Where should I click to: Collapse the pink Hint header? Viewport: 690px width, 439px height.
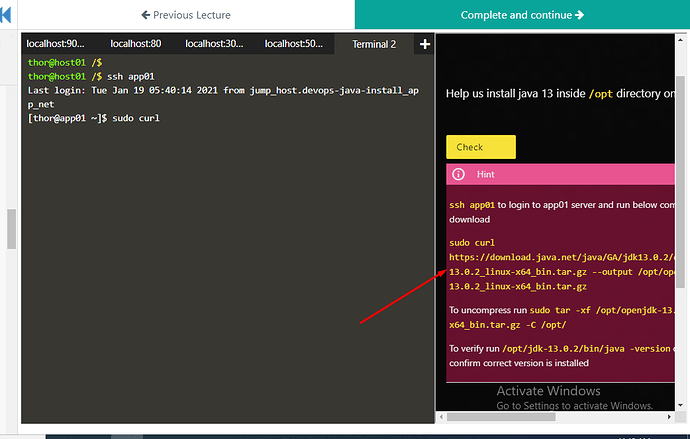(x=560, y=174)
